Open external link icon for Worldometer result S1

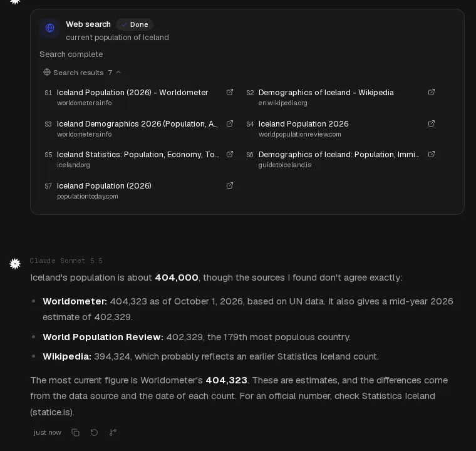coord(230,92)
